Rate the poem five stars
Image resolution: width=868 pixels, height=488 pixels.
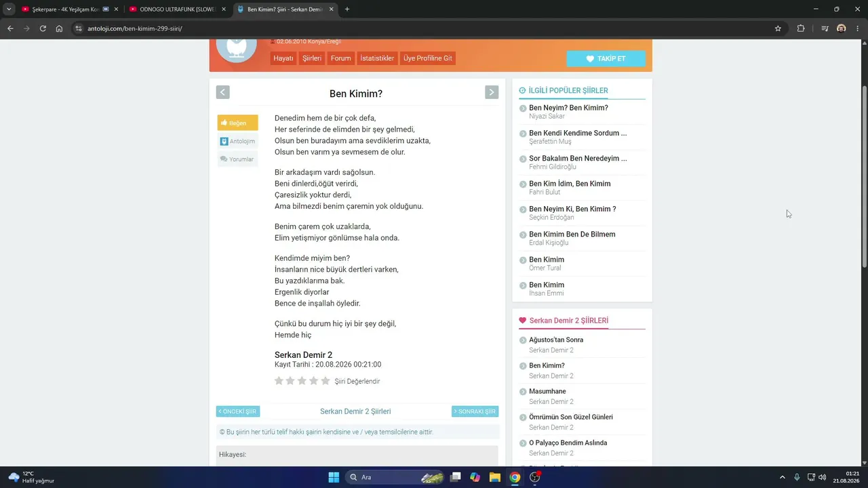tap(325, 381)
